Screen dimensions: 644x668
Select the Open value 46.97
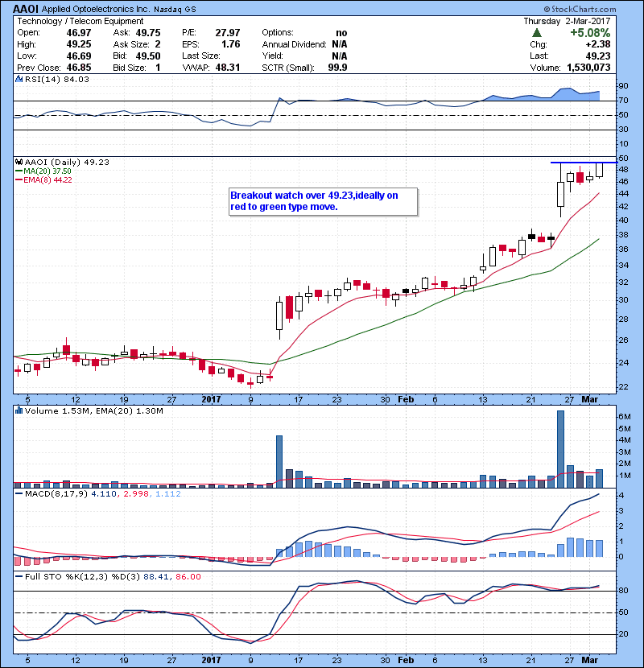click(x=79, y=33)
